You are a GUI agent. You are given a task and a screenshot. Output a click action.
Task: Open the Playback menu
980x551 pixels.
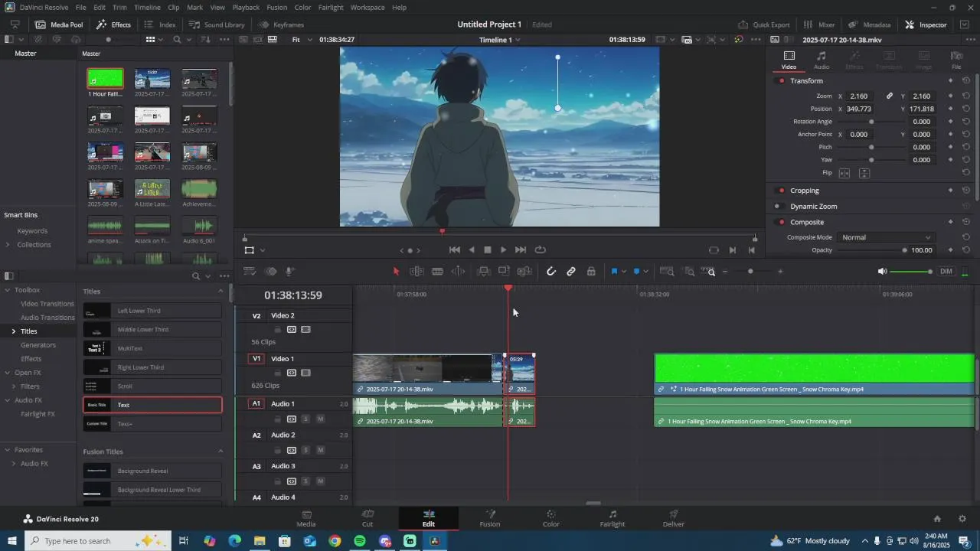click(x=246, y=8)
